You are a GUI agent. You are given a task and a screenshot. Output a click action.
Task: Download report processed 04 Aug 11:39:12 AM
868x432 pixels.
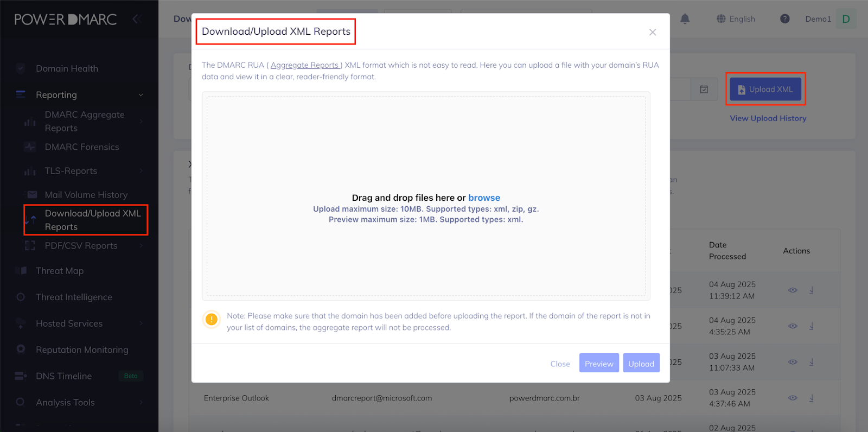pos(812,290)
